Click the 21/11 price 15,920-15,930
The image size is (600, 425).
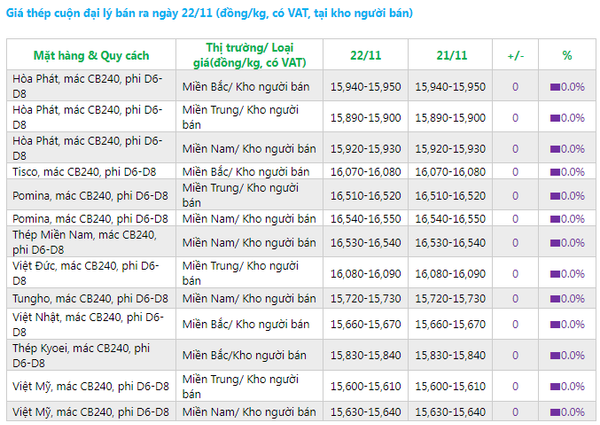click(450, 148)
